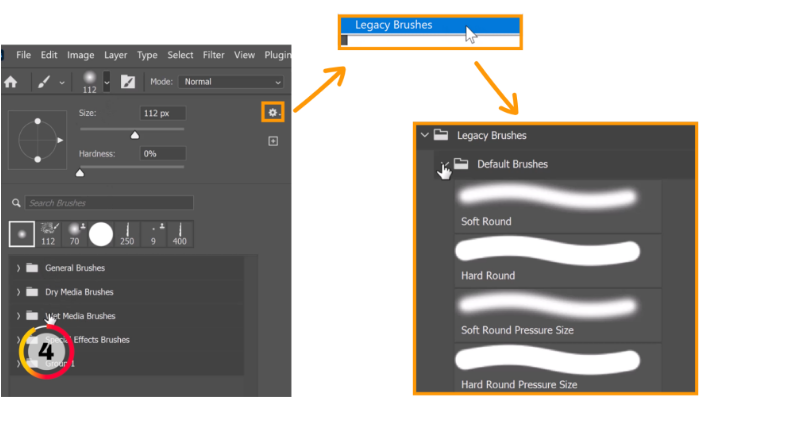
Task: Click the Legacy Brushes folder label
Action: [x=491, y=135]
